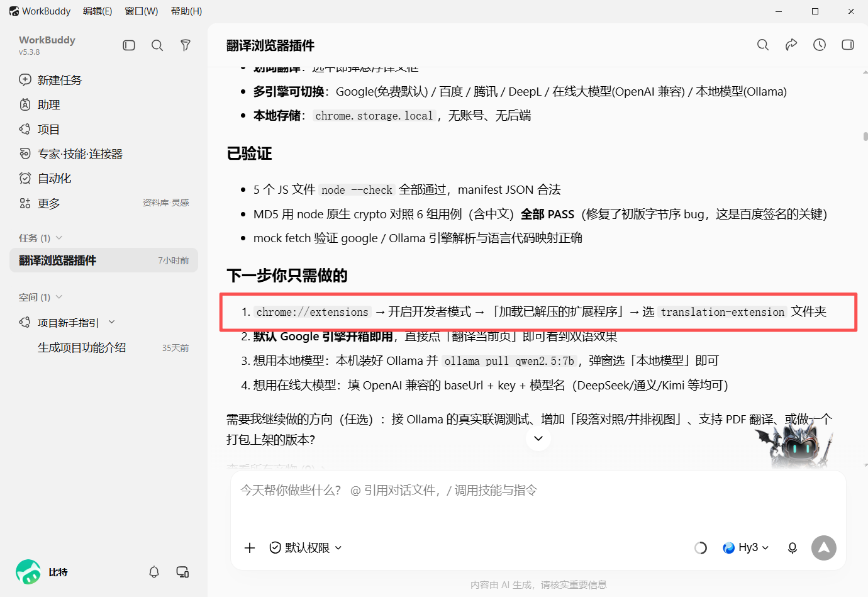Share the 翻译浏览器插件 conversation
This screenshot has width=868, height=597.
791,45
